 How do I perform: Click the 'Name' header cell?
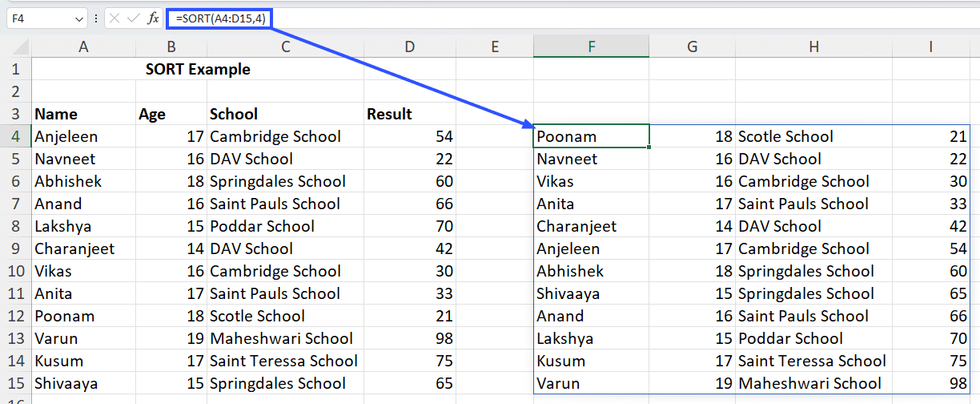pyautogui.click(x=83, y=114)
